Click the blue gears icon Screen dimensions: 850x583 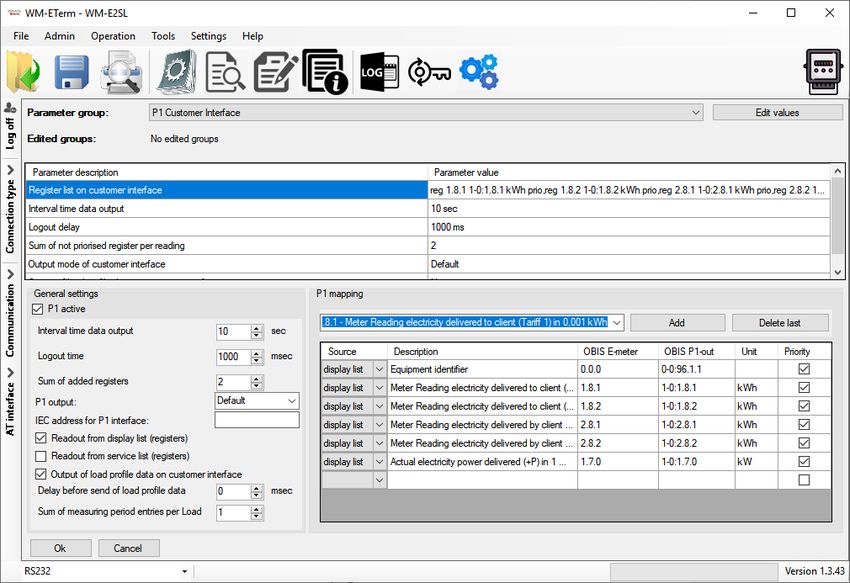tap(479, 72)
